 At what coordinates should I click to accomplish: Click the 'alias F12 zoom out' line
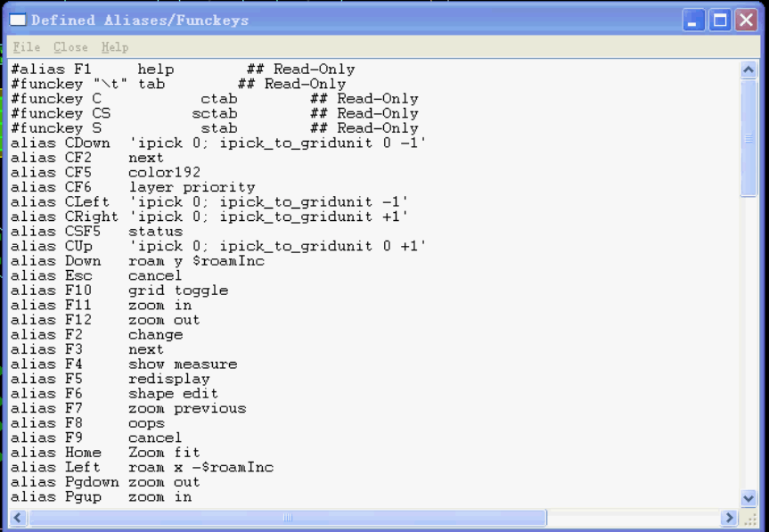coord(105,319)
